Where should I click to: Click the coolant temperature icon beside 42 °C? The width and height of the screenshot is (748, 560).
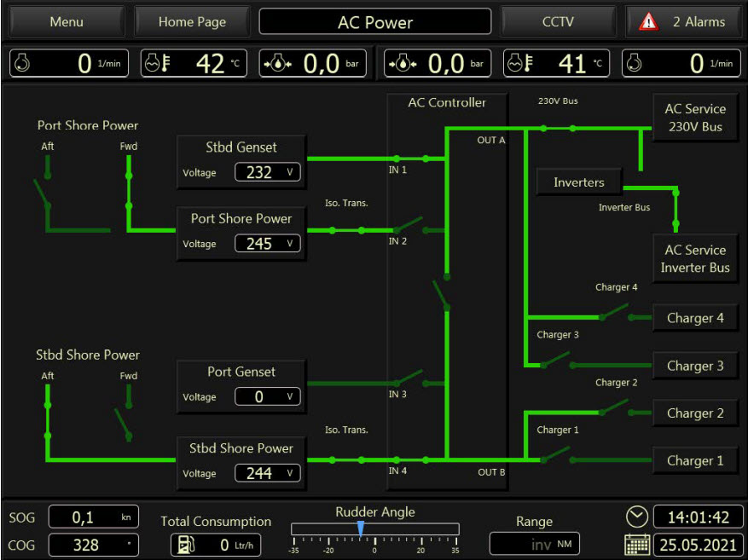[x=154, y=63]
